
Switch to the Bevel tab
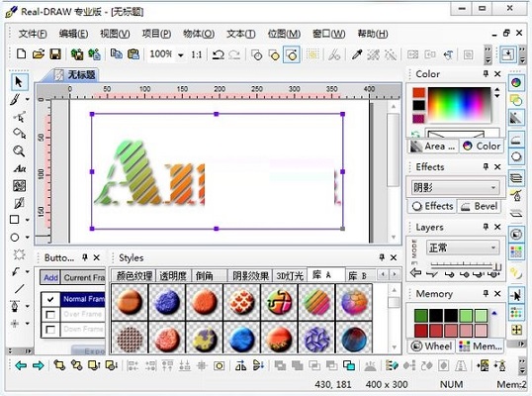tap(479, 206)
